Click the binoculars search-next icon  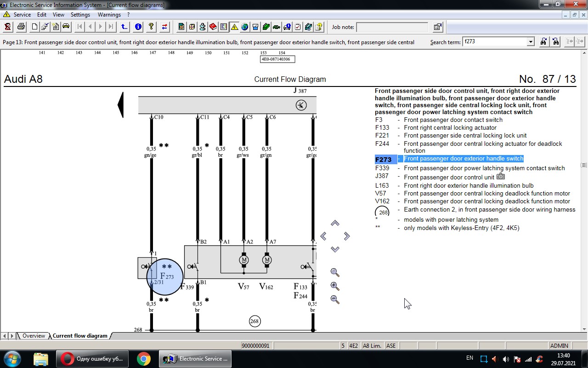(544, 42)
